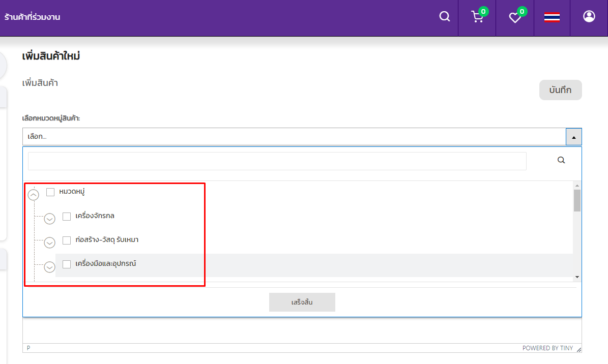608x364 pixels.
Task: Click the search magnifier in the header
Action: click(x=445, y=17)
